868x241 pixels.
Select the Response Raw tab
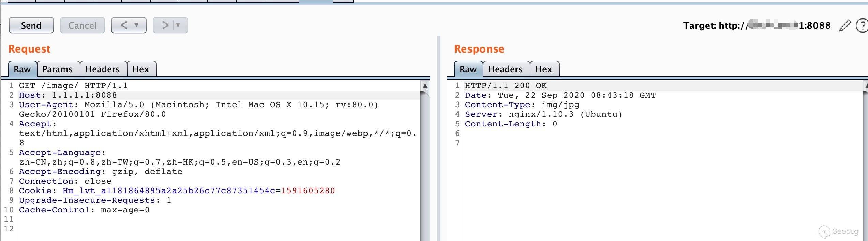coord(468,69)
